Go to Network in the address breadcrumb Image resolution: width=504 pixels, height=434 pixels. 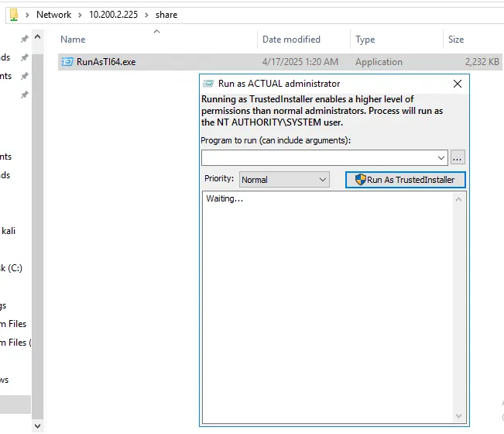point(53,15)
